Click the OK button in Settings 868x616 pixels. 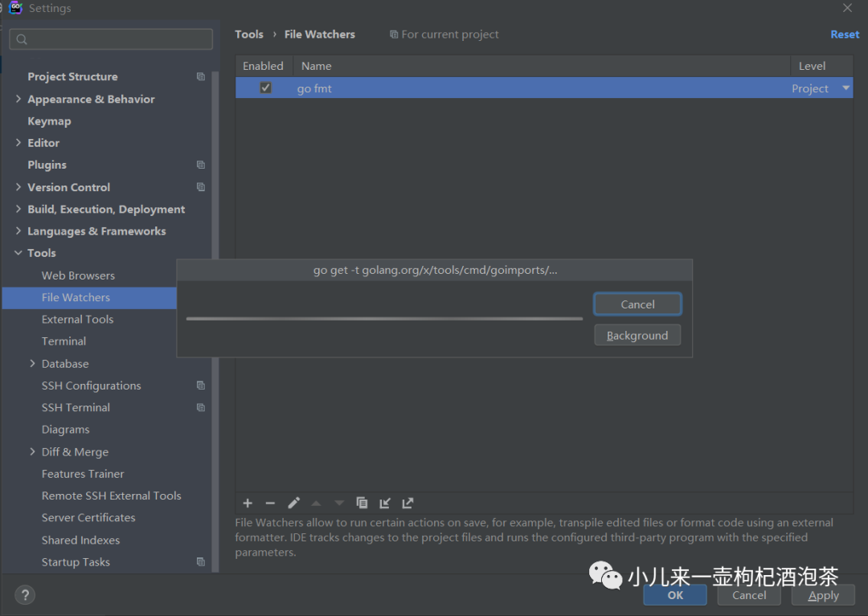click(675, 595)
